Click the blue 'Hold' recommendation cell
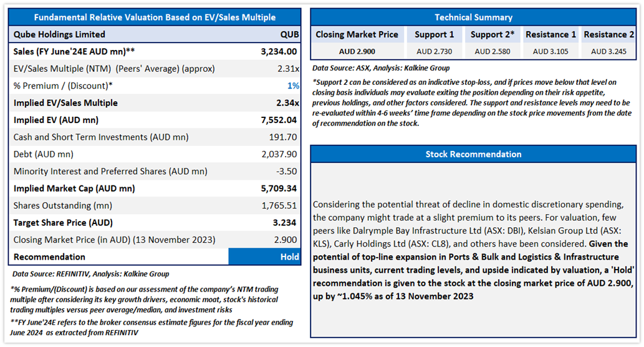This screenshot has width=644, height=347. 264,257
